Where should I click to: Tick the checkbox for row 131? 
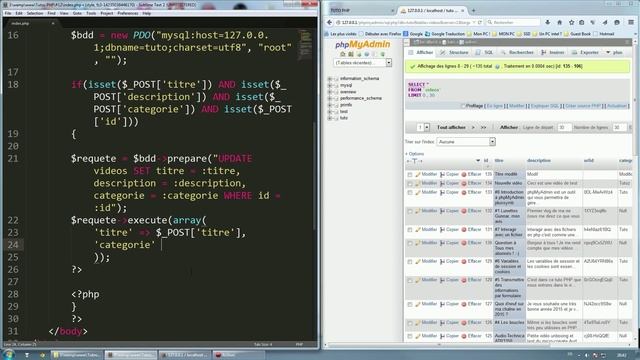tap(410, 230)
